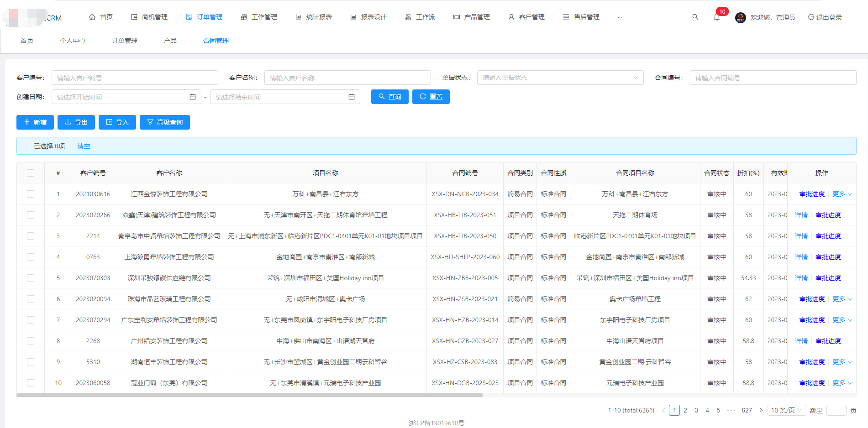Click 清空 to clear selection
Screen dimensions: 868x428
84,146
